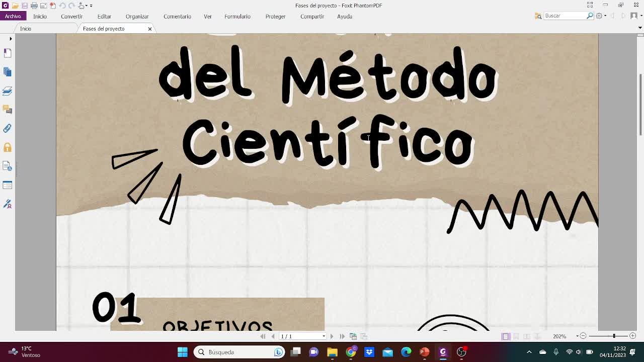Open the Formulario ribbon tab
The height and width of the screenshot is (362, 644).
[x=237, y=16]
